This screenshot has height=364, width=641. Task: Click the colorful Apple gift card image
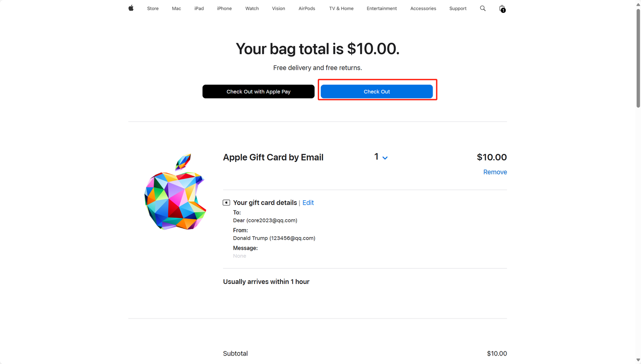[x=175, y=192]
